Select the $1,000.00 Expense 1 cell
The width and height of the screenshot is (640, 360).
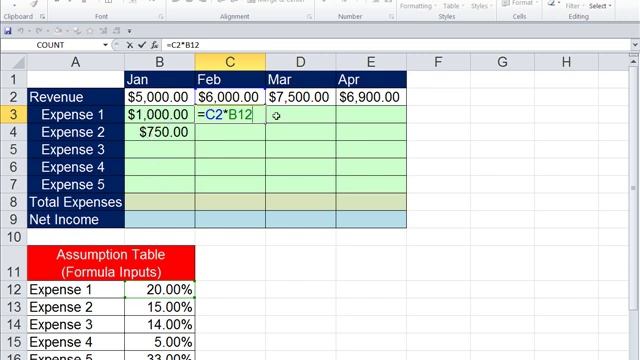(160, 114)
